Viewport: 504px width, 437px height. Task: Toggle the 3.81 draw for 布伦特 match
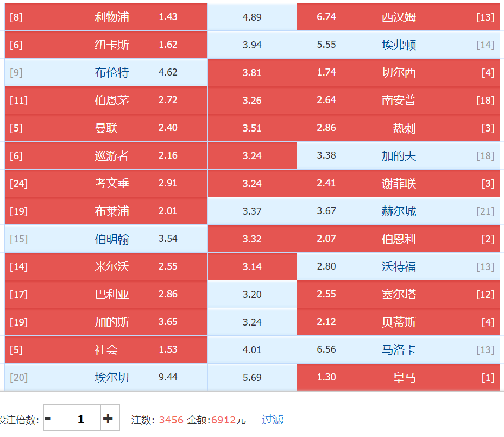point(252,72)
